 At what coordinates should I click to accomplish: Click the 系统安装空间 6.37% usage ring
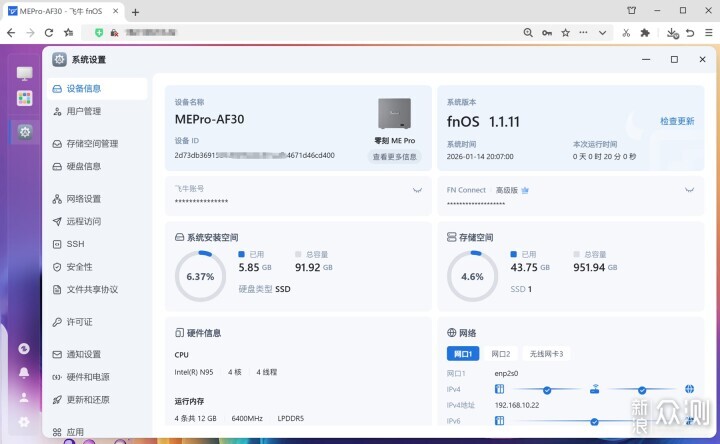coord(200,276)
